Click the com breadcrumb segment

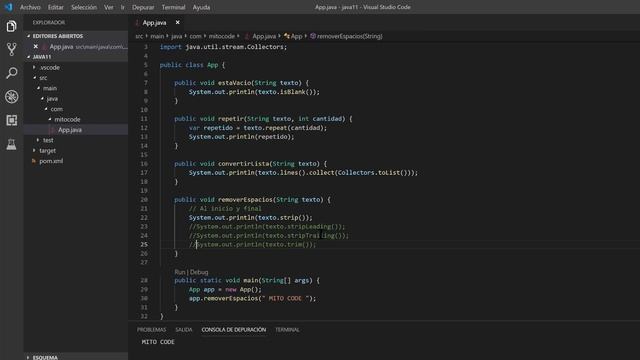point(195,36)
